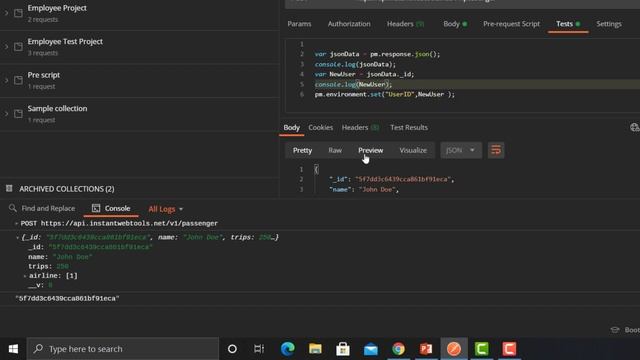Expand the POST passenger log entry

pos(16,224)
